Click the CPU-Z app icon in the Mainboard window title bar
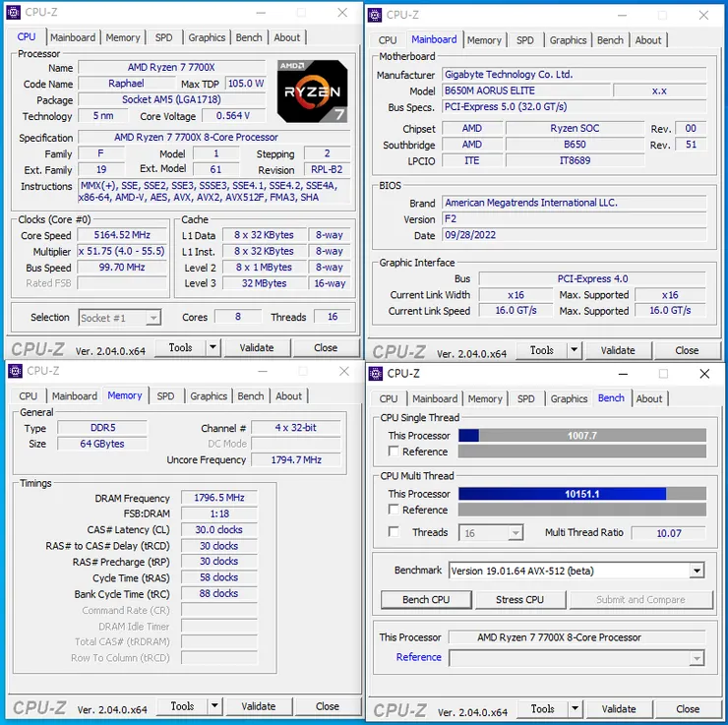 click(x=374, y=15)
